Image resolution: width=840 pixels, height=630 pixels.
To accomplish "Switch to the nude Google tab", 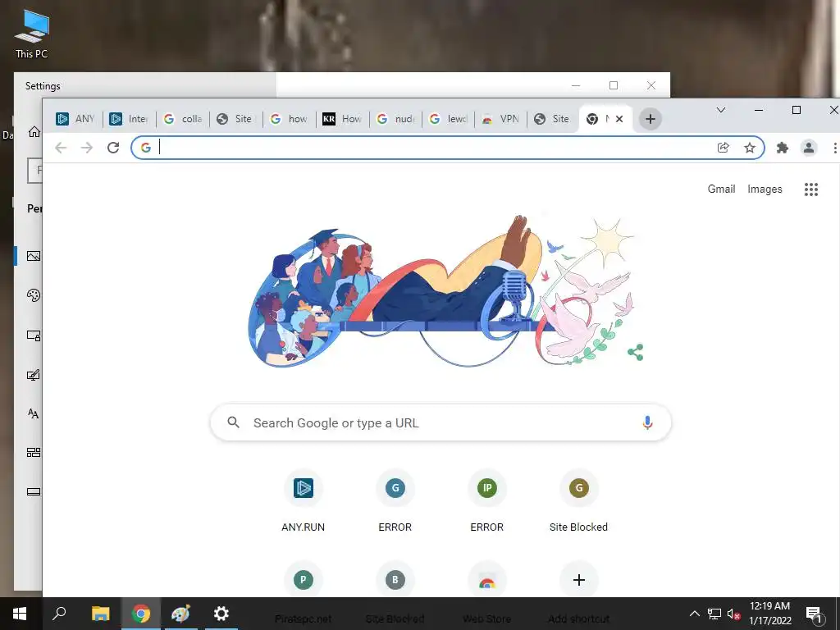I will [395, 119].
